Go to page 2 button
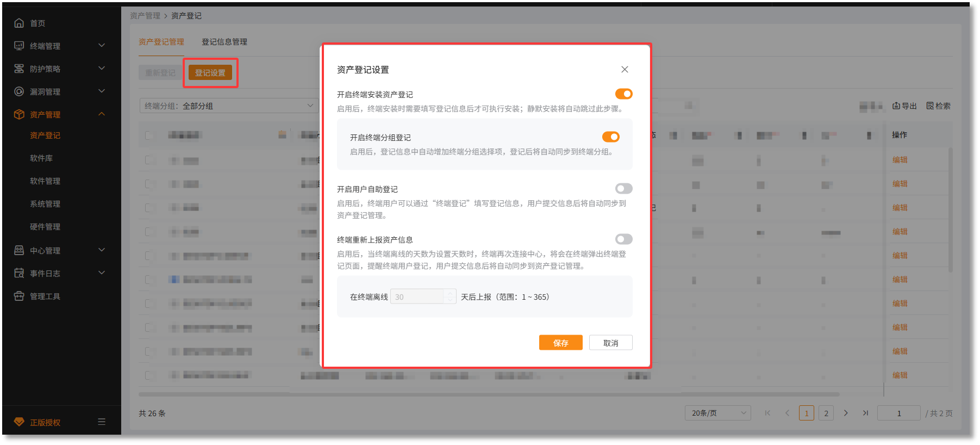The width and height of the screenshot is (980, 445). [x=826, y=413]
